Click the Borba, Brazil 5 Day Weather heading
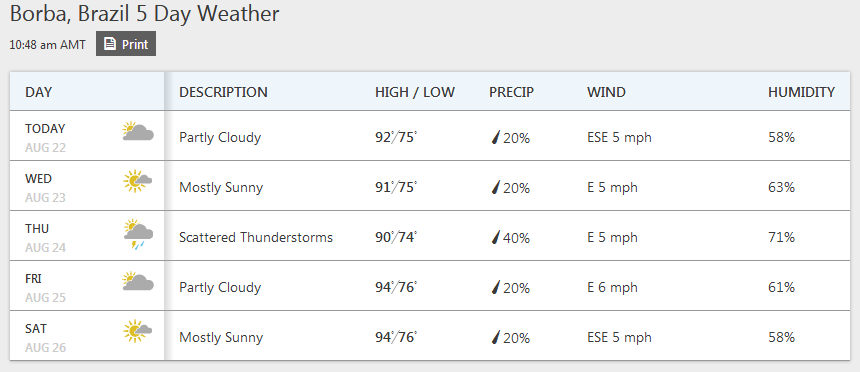Image resolution: width=860 pixels, height=372 pixels. coord(145,14)
